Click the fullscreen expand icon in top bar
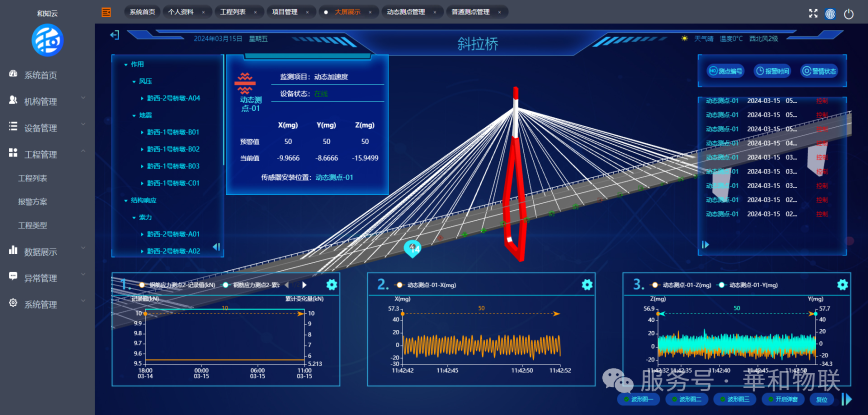The width and height of the screenshot is (868, 415). (x=813, y=14)
